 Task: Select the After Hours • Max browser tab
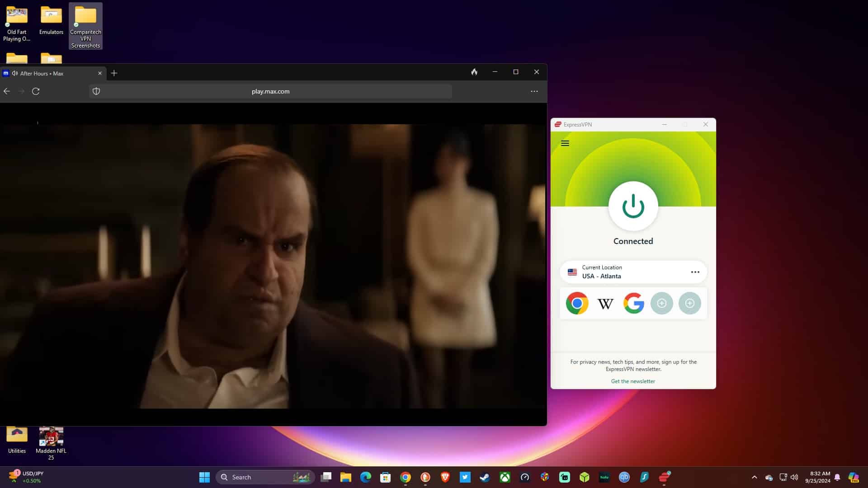53,73
